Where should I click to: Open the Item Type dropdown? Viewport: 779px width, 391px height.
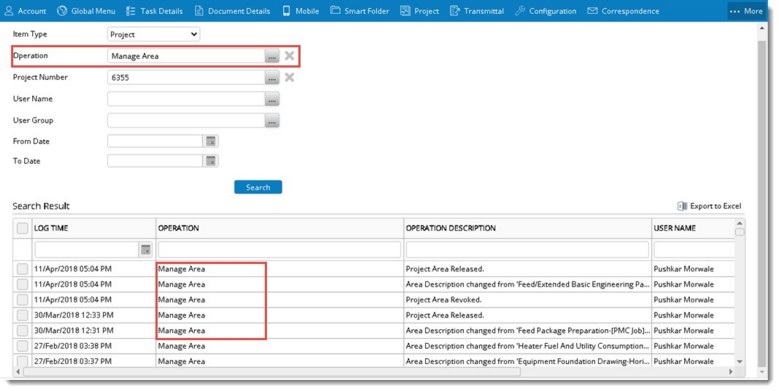(154, 34)
